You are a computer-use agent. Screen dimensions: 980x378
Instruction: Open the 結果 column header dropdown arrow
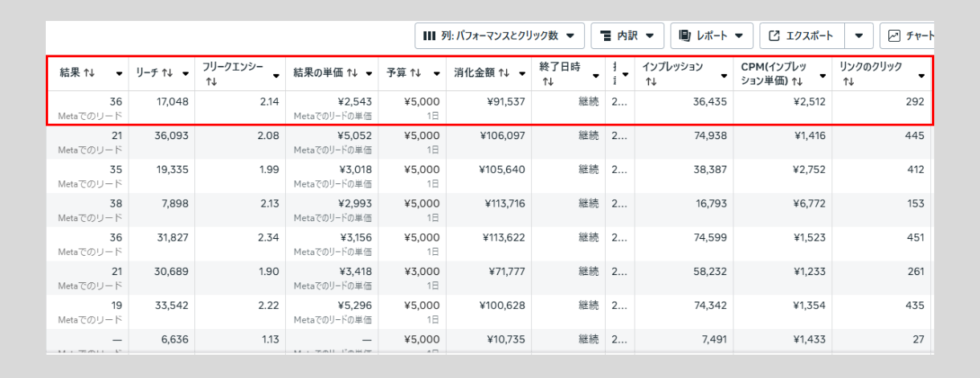point(120,74)
